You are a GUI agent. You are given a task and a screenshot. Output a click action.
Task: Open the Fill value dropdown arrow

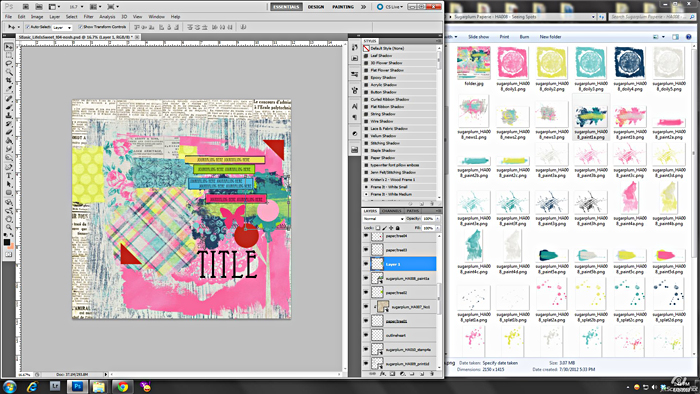point(438,228)
